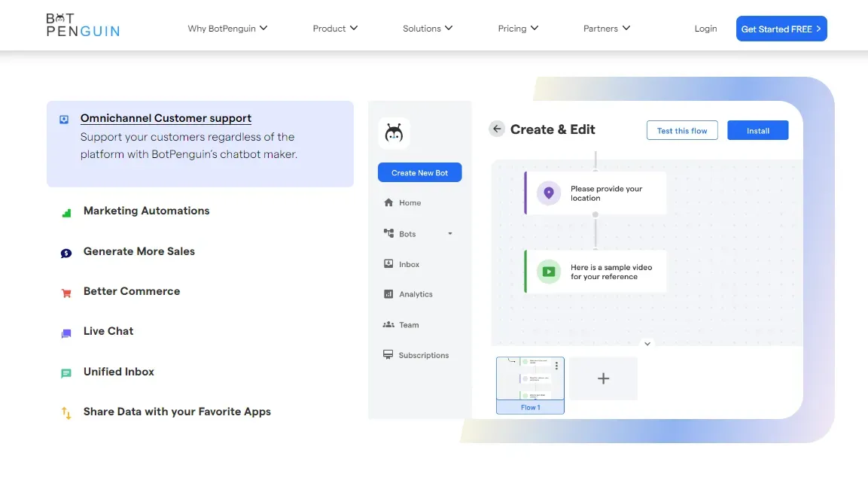This screenshot has height=480, width=868.
Task: Click the Omnichannel Customer support icon
Action: (x=64, y=120)
